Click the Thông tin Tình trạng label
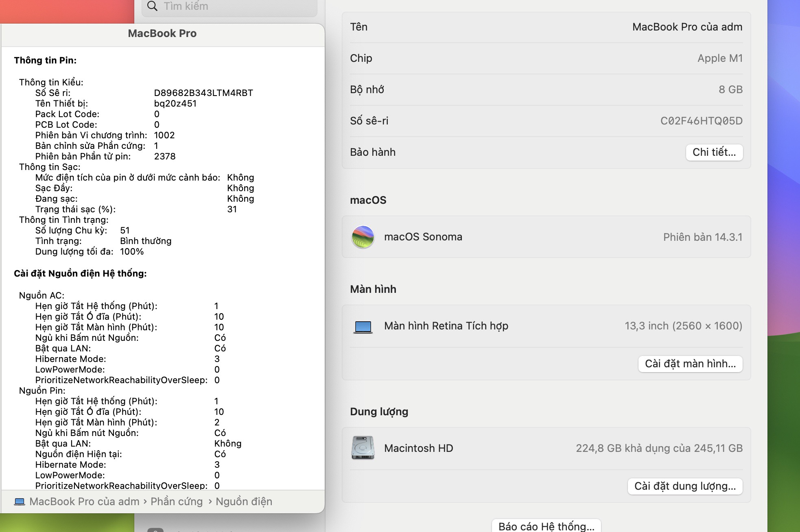This screenshot has width=800, height=532. click(63, 220)
